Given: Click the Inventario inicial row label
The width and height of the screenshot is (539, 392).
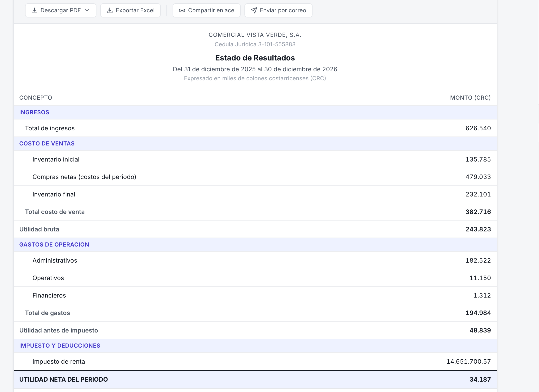Looking at the screenshot, I should coord(56,159).
